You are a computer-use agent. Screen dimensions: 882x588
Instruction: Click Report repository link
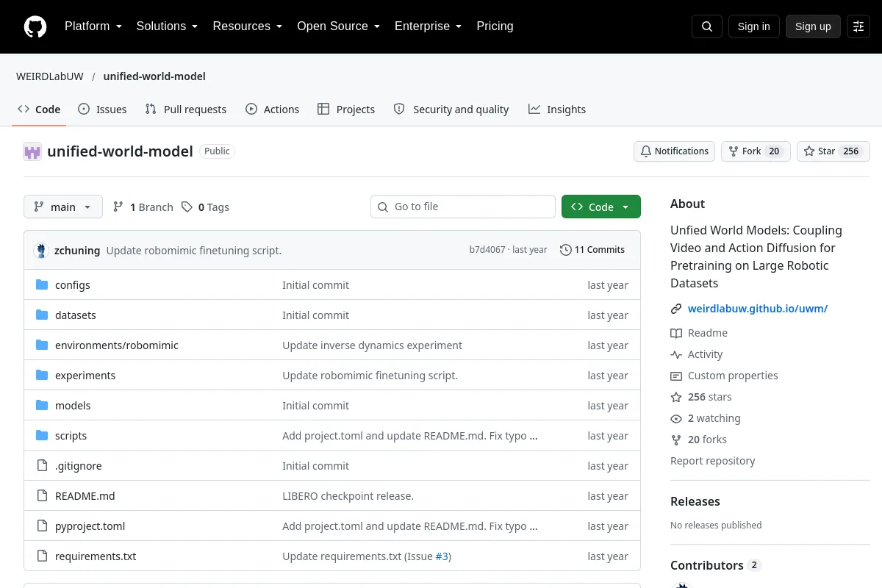(713, 461)
